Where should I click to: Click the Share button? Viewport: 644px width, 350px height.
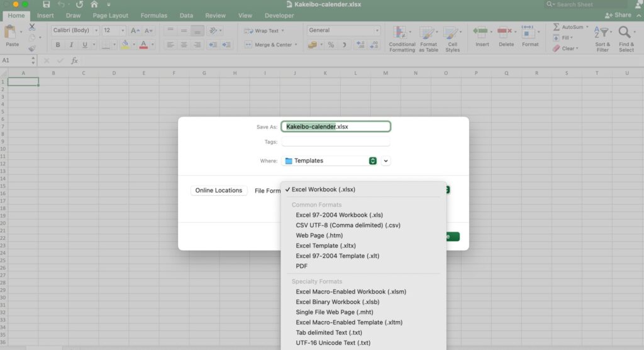(618, 15)
